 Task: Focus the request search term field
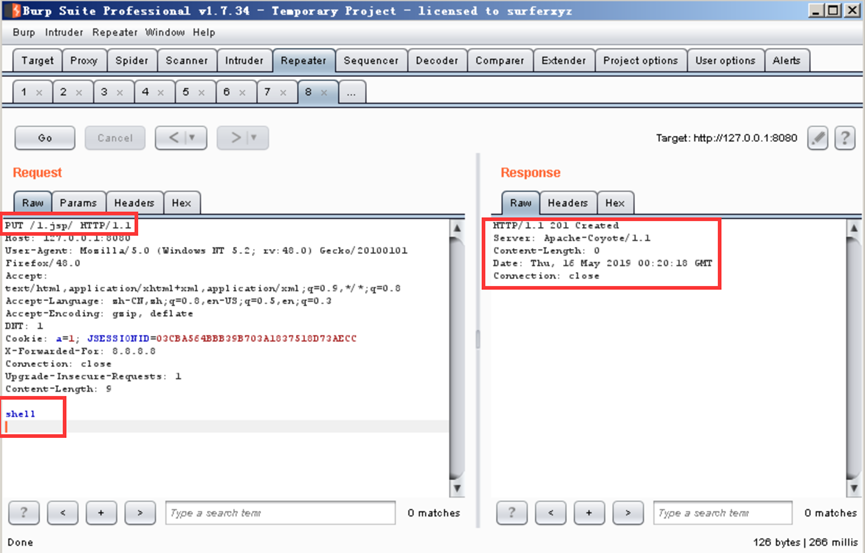click(x=281, y=513)
